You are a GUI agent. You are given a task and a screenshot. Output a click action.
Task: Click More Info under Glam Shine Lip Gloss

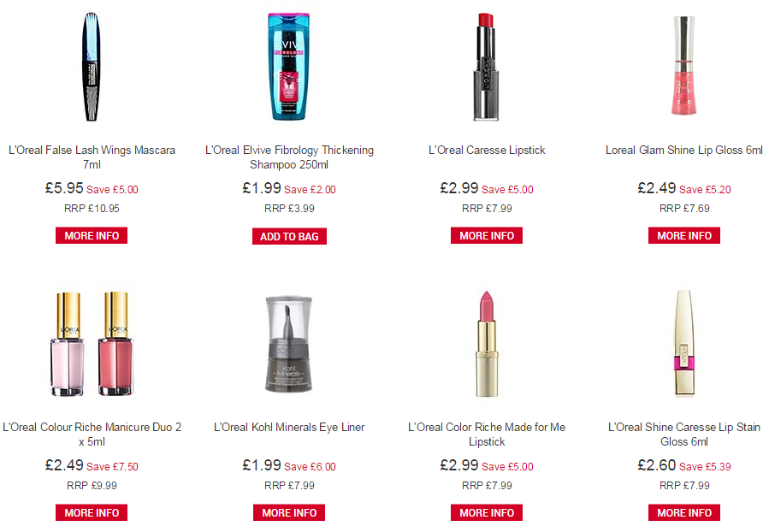point(684,235)
